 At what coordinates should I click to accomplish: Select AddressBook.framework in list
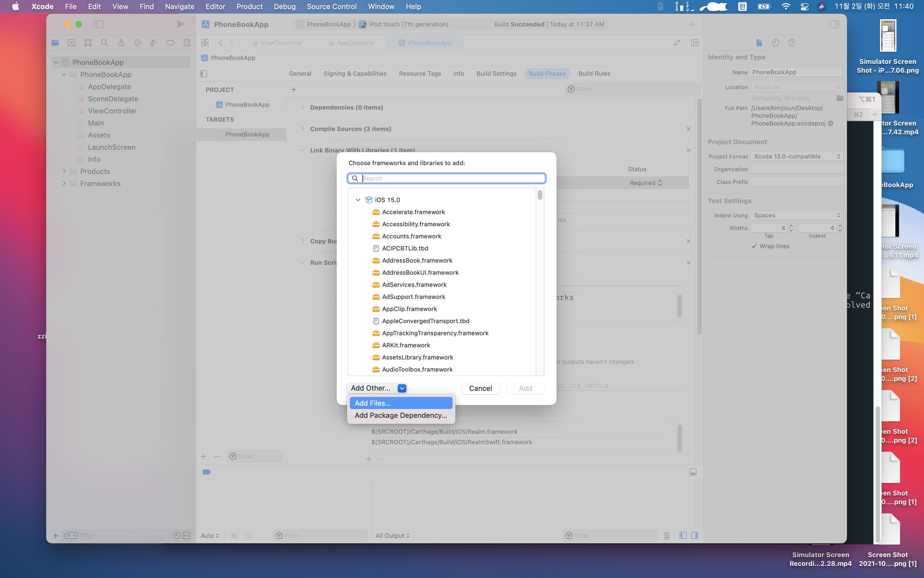coord(417,260)
